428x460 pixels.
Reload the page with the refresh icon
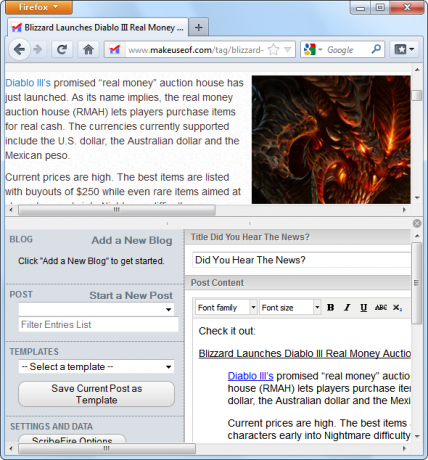pos(62,50)
